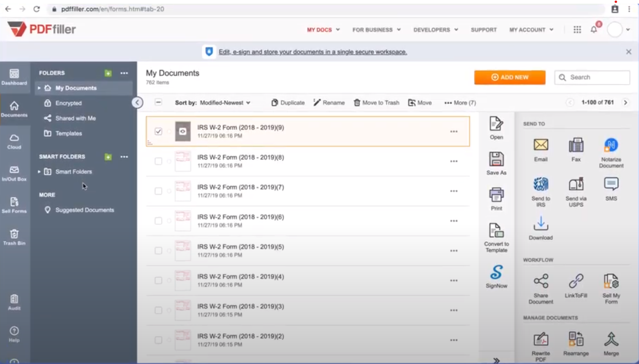Open the apps grid icon
This screenshot has width=639, height=364.
tap(577, 29)
